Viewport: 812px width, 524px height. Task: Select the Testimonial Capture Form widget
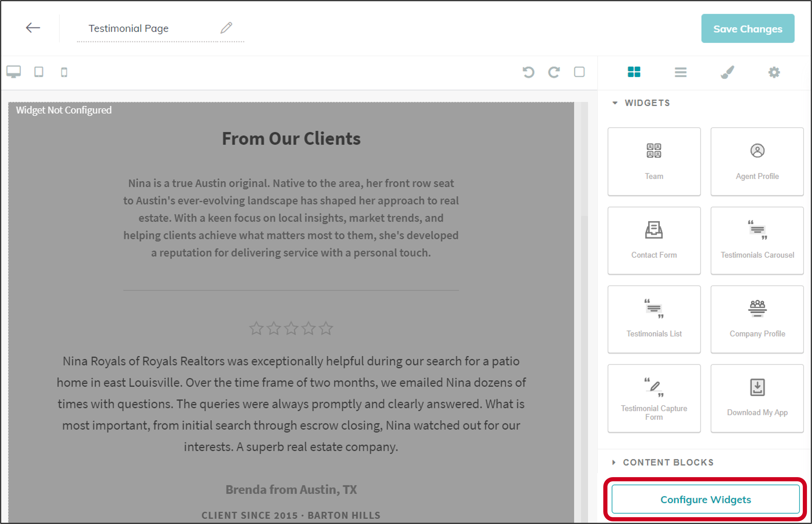[654, 398]
